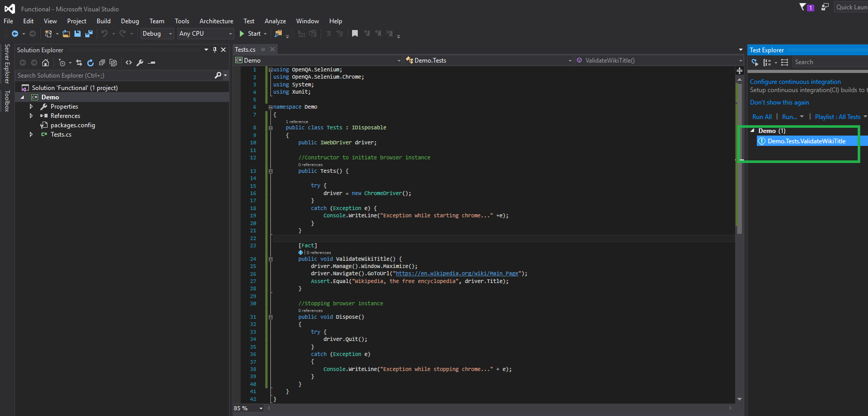Select the Tests.cs editor tab
868x416 pixels.
[x=245, y=50]
